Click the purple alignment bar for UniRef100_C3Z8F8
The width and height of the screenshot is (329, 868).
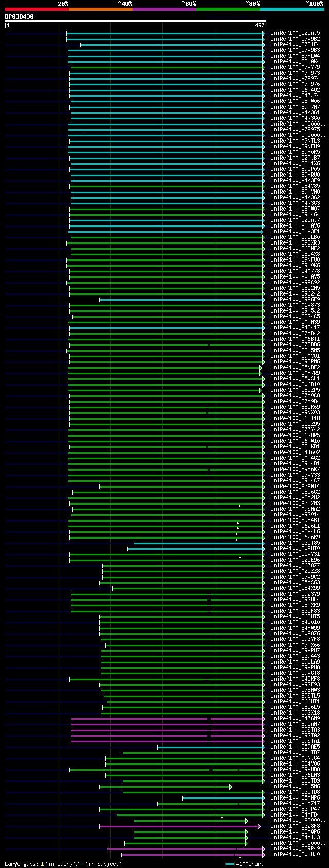tap(180, 826)
